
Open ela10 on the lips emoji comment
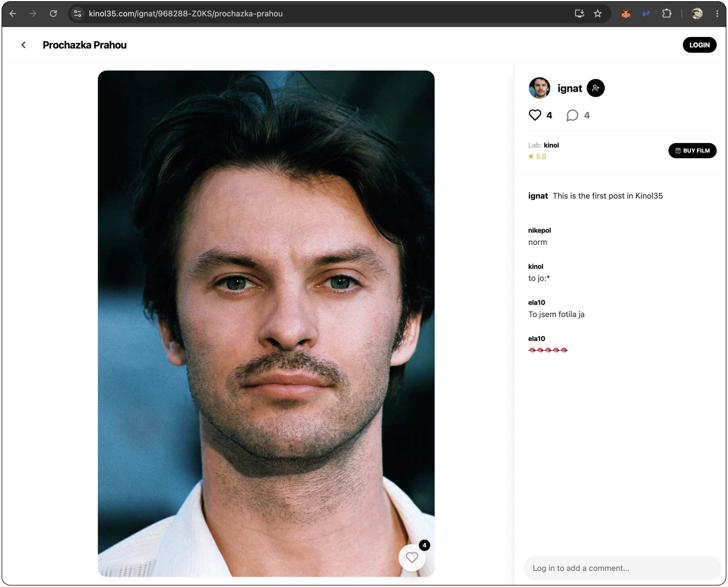click(536, 338)
